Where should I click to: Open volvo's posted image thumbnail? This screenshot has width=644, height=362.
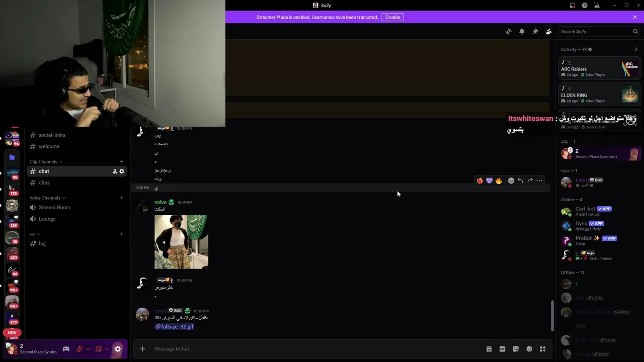pyautogui.click(x=181, y=242)
